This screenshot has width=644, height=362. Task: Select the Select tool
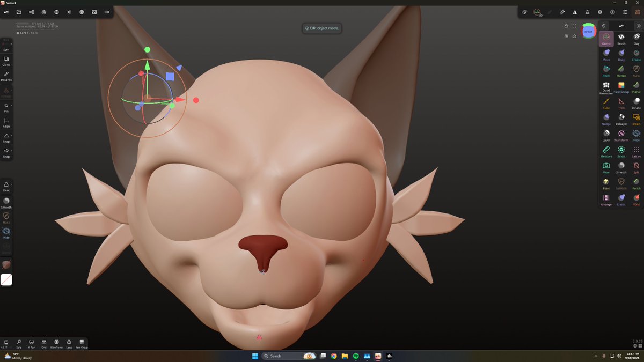click(x=621, y=151)
